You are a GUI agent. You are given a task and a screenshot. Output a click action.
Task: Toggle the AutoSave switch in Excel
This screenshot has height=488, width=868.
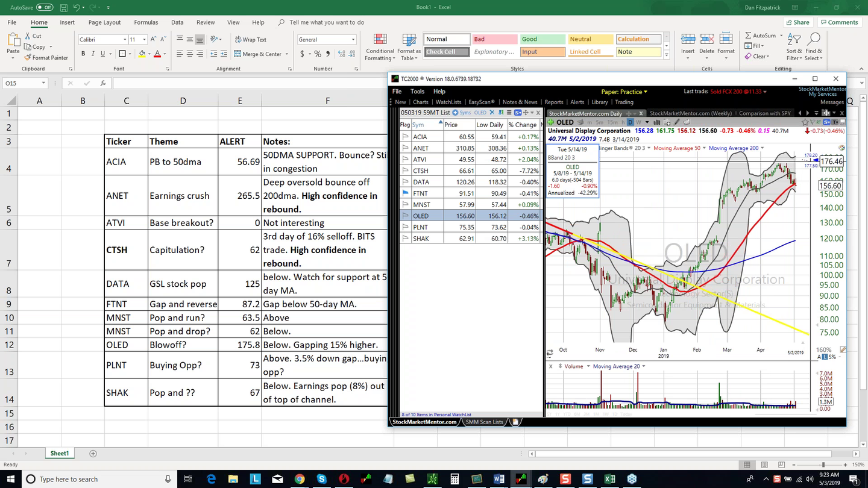[x=45, y=7]
